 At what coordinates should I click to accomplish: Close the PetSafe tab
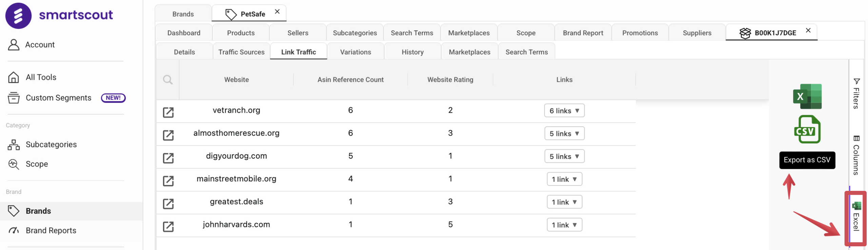pos(277,12)
